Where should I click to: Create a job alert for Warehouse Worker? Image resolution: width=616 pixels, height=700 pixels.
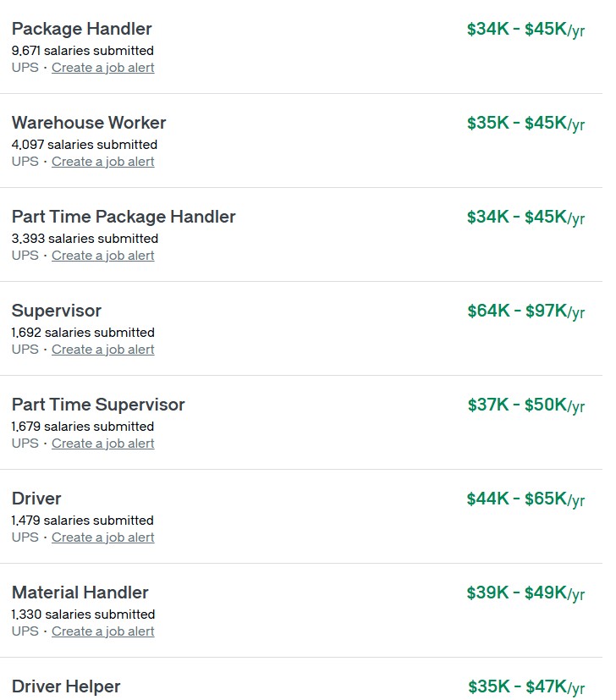(x=102, y=162)
